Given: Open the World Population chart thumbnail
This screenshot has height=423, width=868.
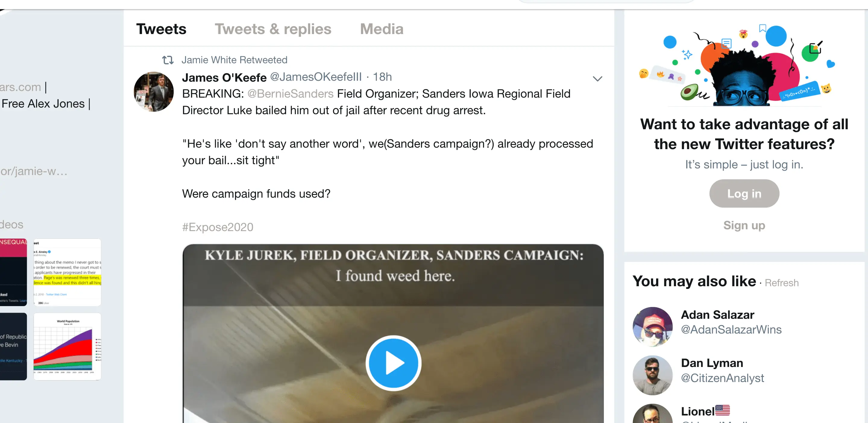Looking at the screenshot, I should coord(68,346).
